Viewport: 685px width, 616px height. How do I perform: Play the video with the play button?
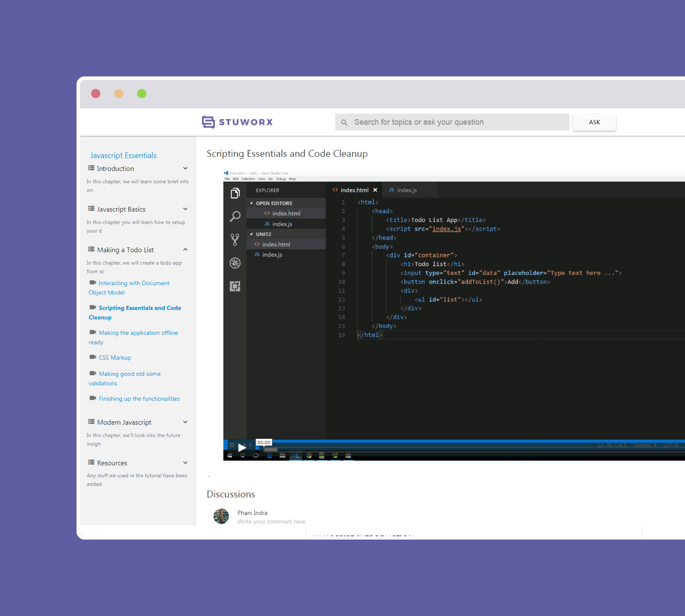[x=241, y=448]
